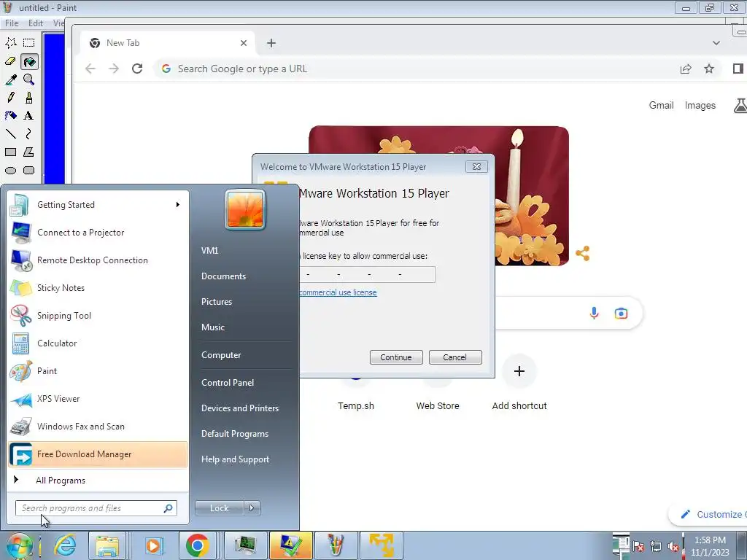This screenshot has width=747, height=560.
Task: Click the VMware license key field
Action: [x=367, y=274]
